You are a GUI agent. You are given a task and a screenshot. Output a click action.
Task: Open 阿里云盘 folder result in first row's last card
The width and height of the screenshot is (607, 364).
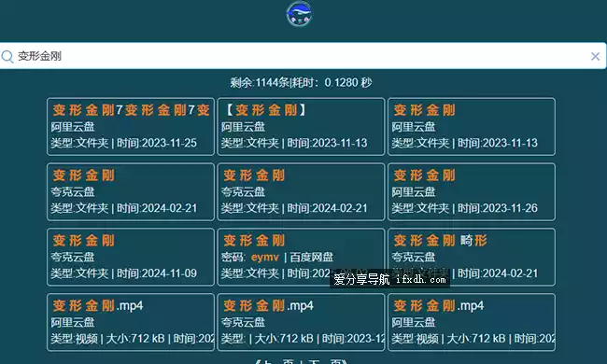point(472,127)
